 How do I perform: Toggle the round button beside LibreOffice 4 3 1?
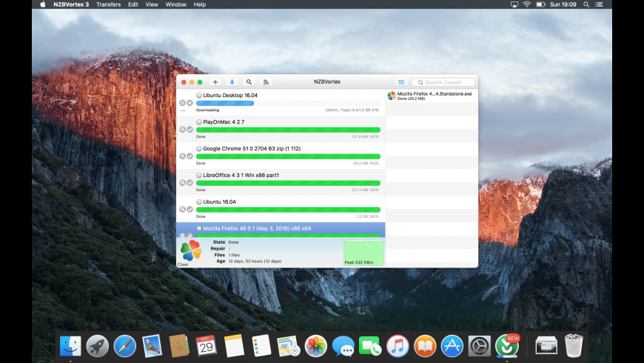tap(199, 175)
